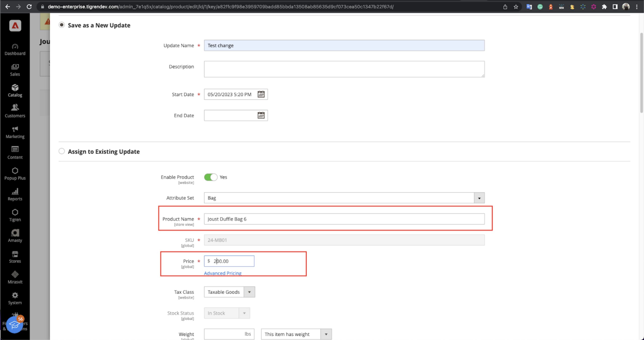Go to Dashboard in sidebar

click(x=15, y=49)
